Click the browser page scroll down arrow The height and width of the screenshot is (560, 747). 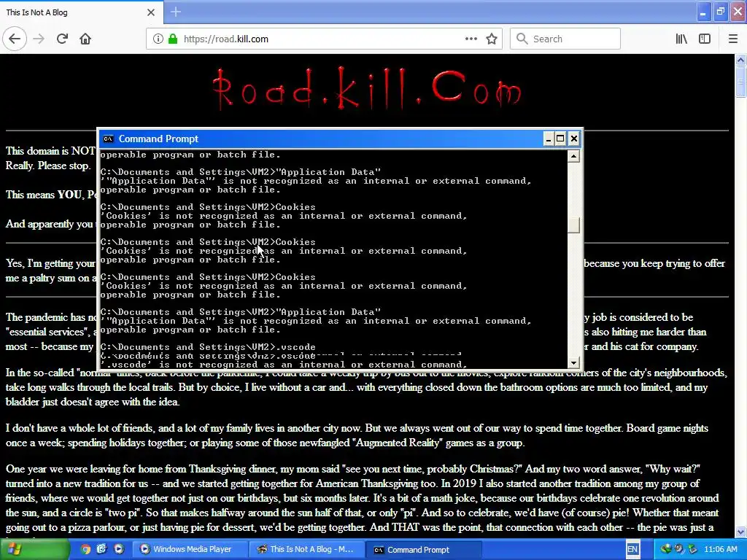coord(740,532)
